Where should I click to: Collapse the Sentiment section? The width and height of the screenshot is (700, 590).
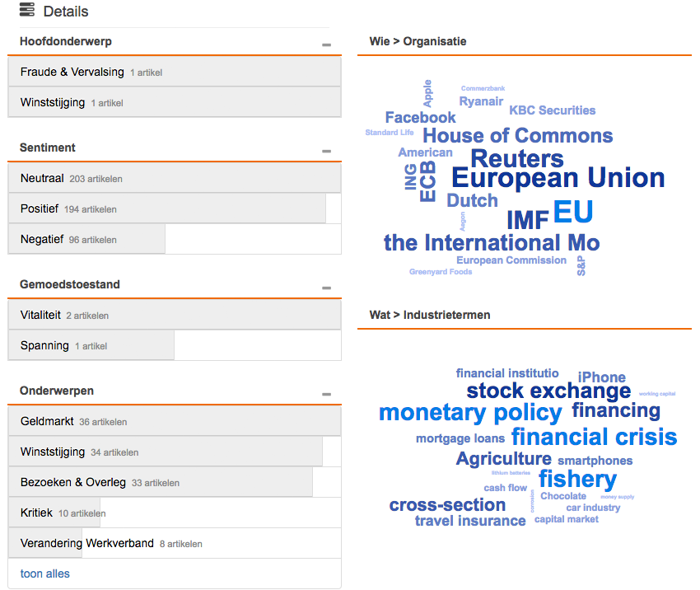tap(326, 151)
